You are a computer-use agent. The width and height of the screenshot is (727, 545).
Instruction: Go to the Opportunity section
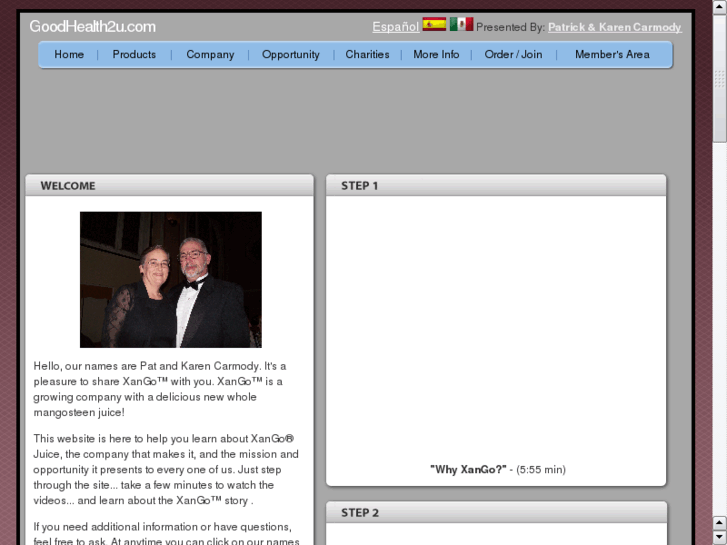point(291,54)
